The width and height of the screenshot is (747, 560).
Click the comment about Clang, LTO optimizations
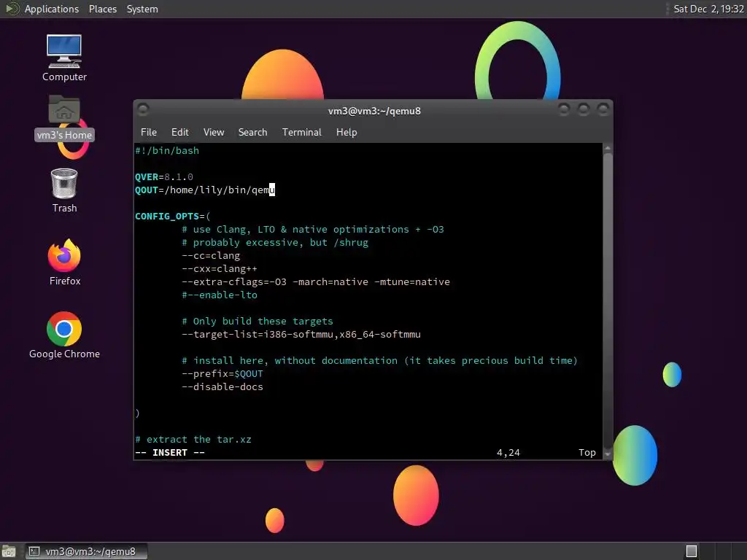313,230
